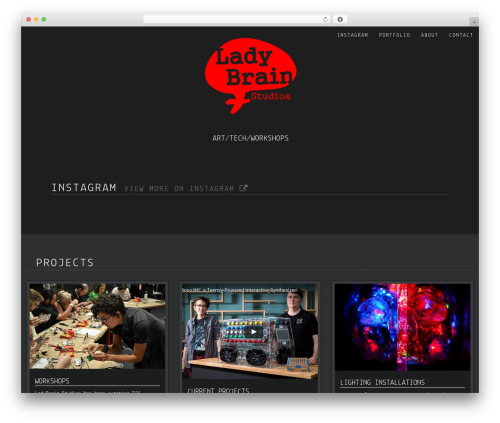The width and height of the screenshot is (500, 423).
Task: Click the ART/TECH/WORKSHOPS tagline text
Action: [250, 138]
